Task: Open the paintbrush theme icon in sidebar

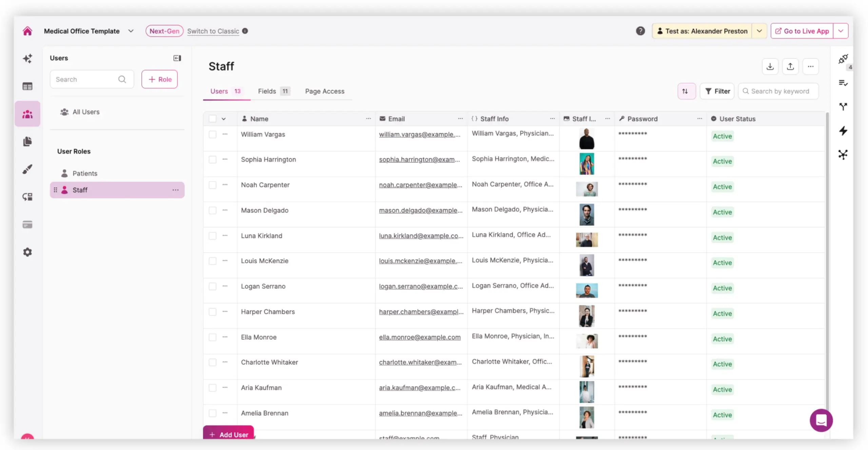Action: (x=27, y=169)
